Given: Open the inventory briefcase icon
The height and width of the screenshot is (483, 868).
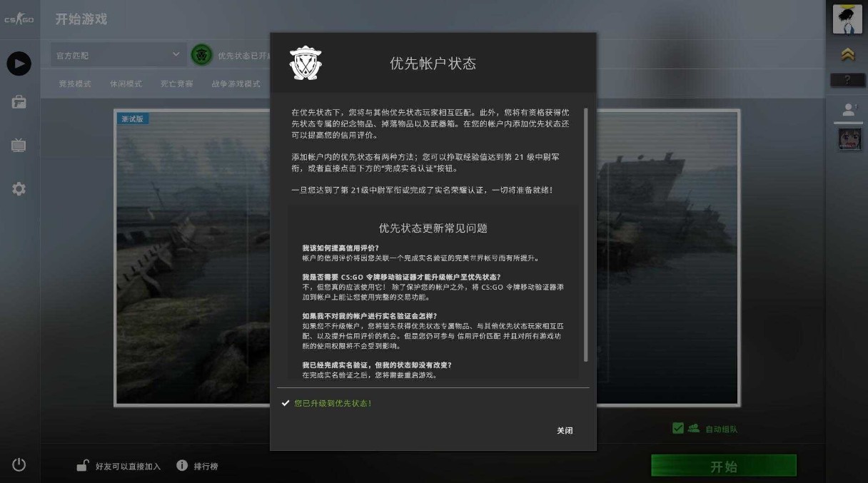Looking at the screenshot, I should [19, 102].
